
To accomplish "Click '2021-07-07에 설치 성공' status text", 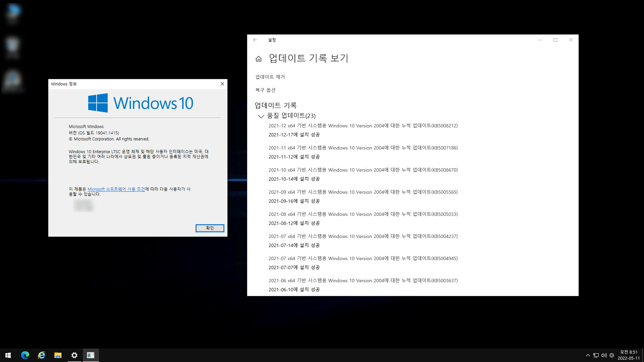I will point(294,267).
